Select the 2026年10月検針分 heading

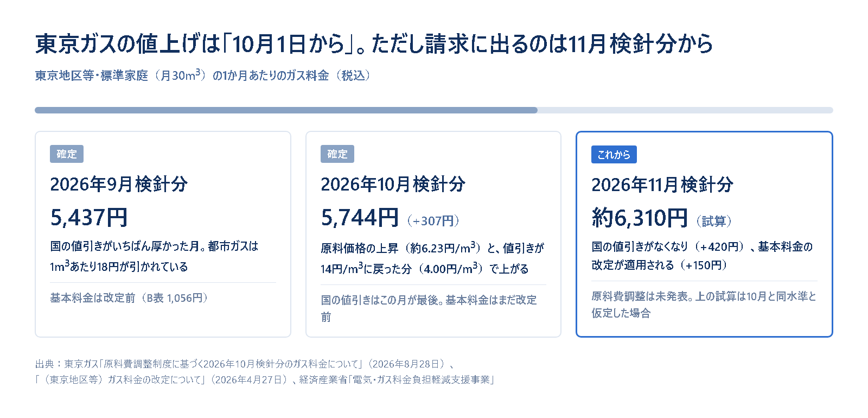pyautogui.click(x=393, y=184)
